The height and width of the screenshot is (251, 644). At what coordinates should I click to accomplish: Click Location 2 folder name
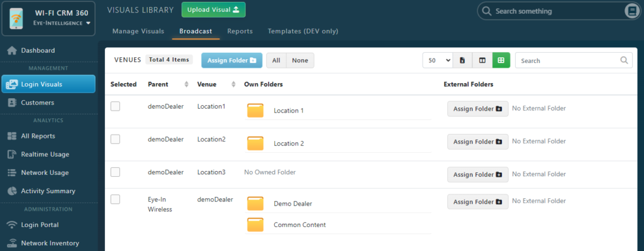[x=289, y=143]
